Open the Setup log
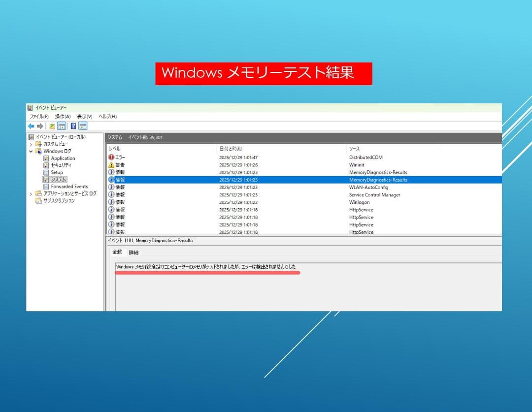The image size is (532, 412). (57, 172)
